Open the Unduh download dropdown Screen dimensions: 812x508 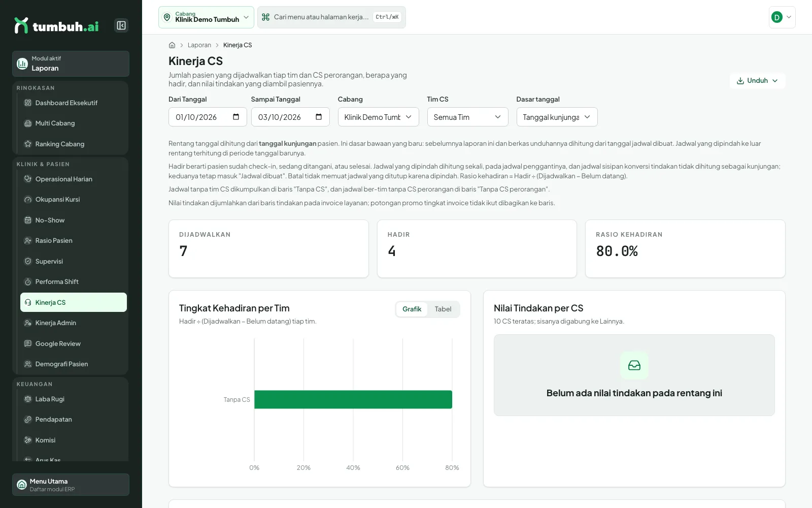click(x=757, y=81)
